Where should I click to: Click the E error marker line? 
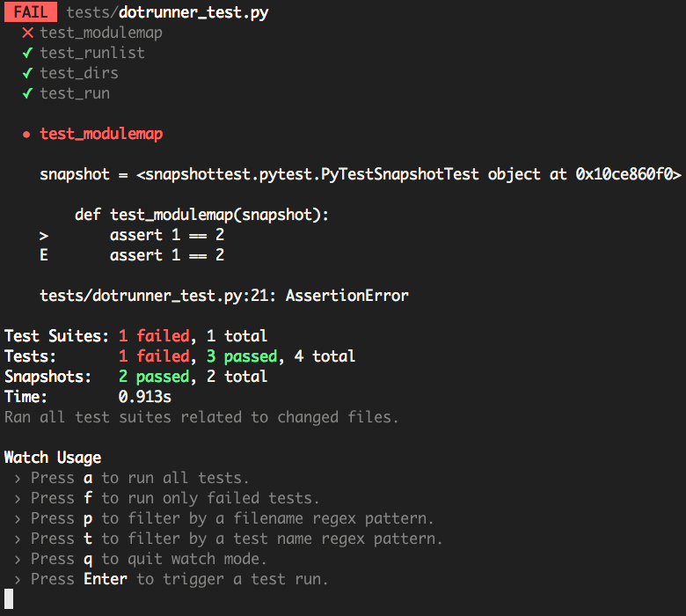tap(44, 255)
